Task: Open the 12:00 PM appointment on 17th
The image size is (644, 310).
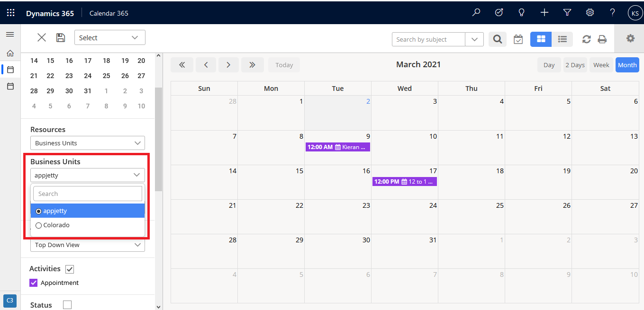Action: click(x=405, y=182)
